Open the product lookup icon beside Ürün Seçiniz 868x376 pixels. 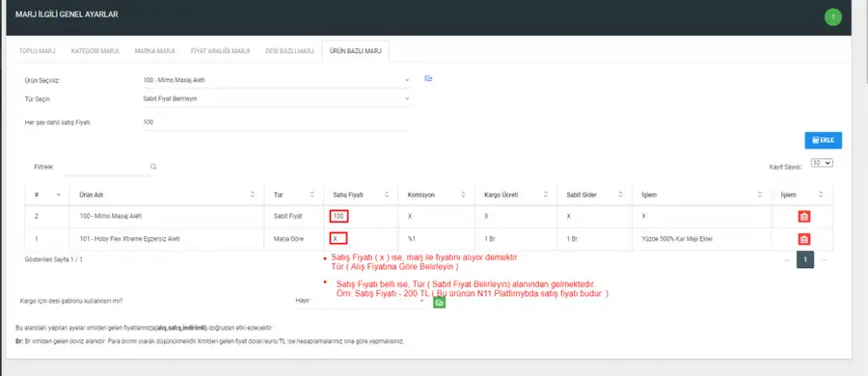428,79
